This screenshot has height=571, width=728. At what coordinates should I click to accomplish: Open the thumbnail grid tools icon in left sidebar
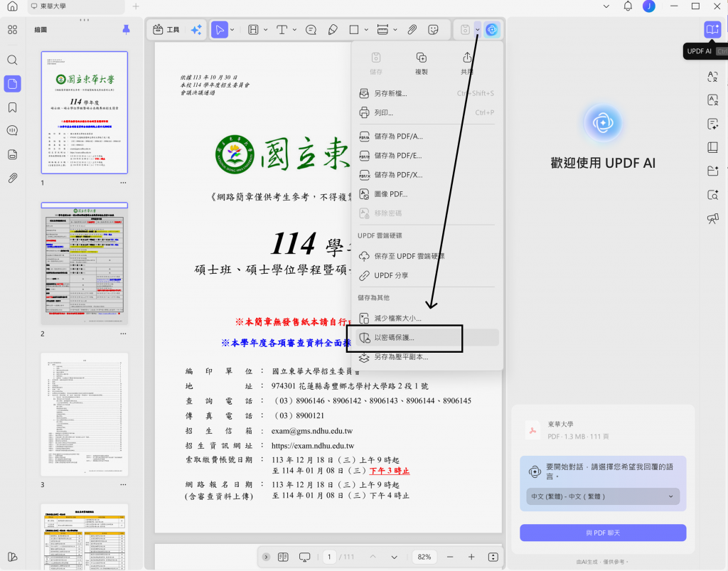coord(13,30)
